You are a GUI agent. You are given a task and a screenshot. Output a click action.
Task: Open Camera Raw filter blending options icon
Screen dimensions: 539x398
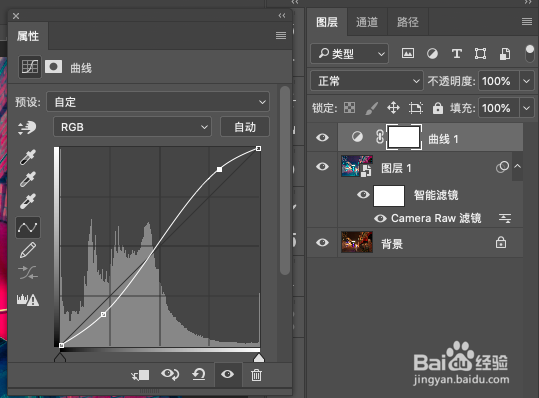505,218
